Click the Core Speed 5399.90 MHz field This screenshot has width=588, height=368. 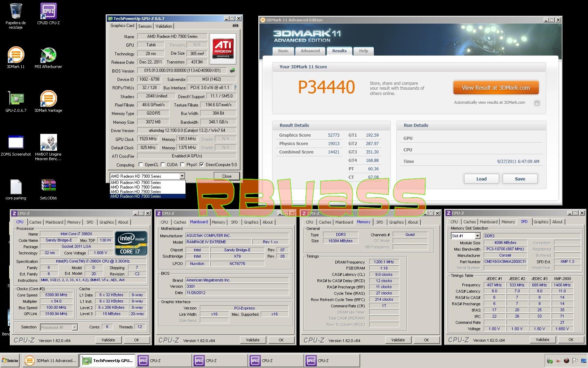tap(56, 295)
